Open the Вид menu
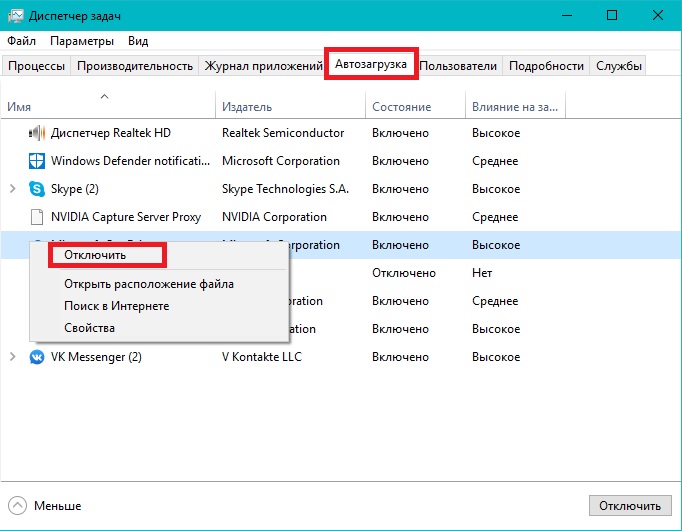Image resolution: width=682 pixels, height=531 pixels. [138, 41]
